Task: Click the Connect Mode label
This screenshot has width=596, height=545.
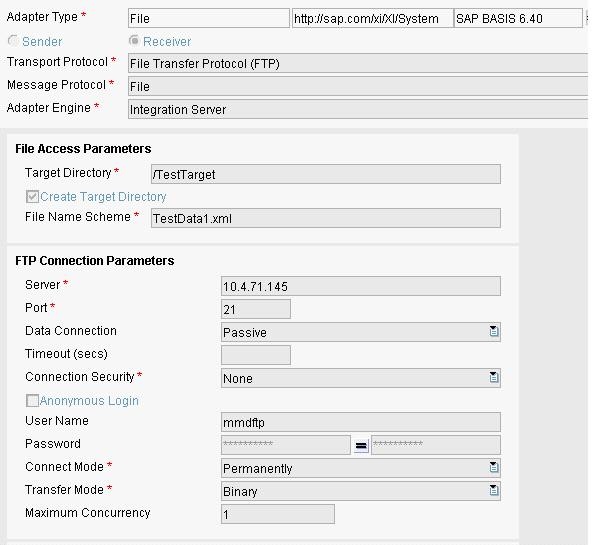Action: (x=64, y=467)
